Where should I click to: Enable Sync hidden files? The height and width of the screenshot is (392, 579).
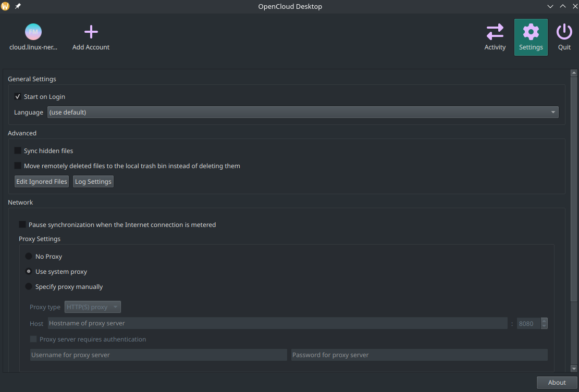17,150
